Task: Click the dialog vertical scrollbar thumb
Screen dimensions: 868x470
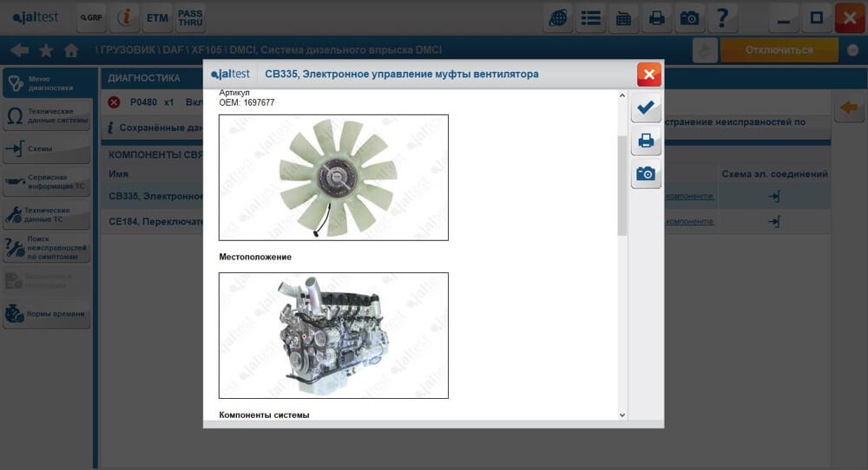Action: [x=622, y=186]
